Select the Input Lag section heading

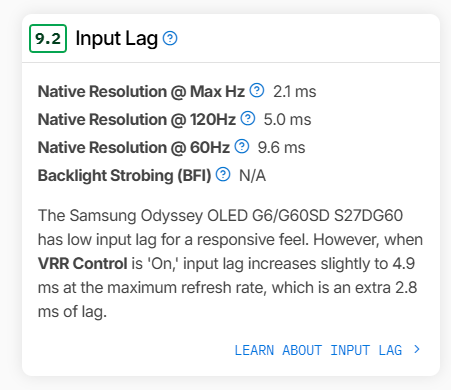point(117,39)
